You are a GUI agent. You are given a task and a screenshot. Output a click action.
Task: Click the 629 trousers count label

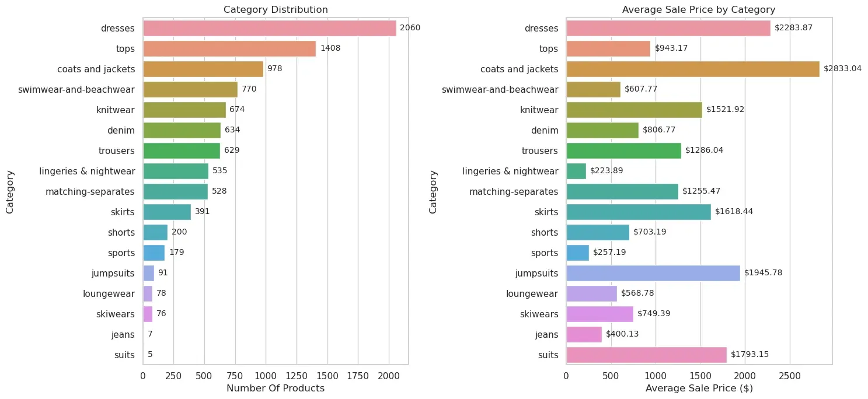click(x=232, y=150)
